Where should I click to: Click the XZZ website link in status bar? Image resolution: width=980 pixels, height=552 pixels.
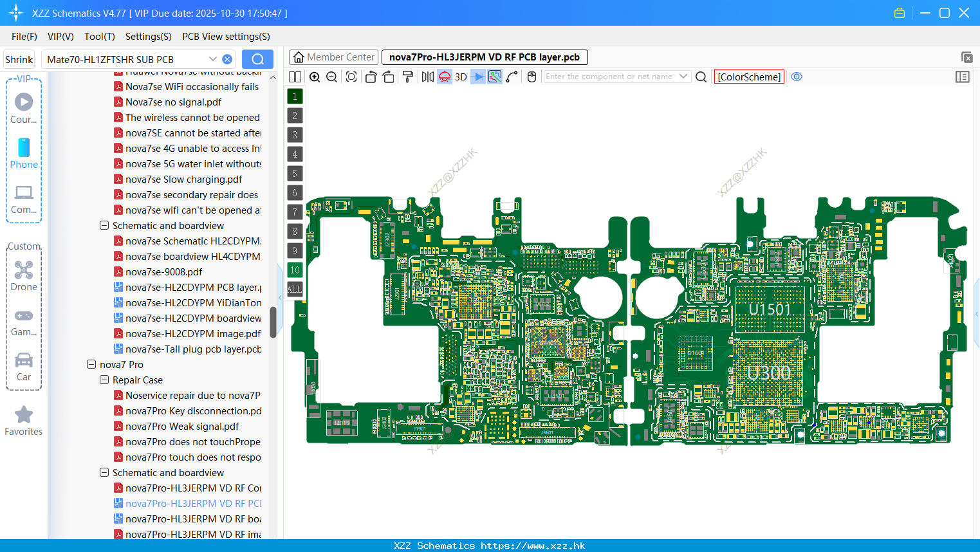click(533, 546)
